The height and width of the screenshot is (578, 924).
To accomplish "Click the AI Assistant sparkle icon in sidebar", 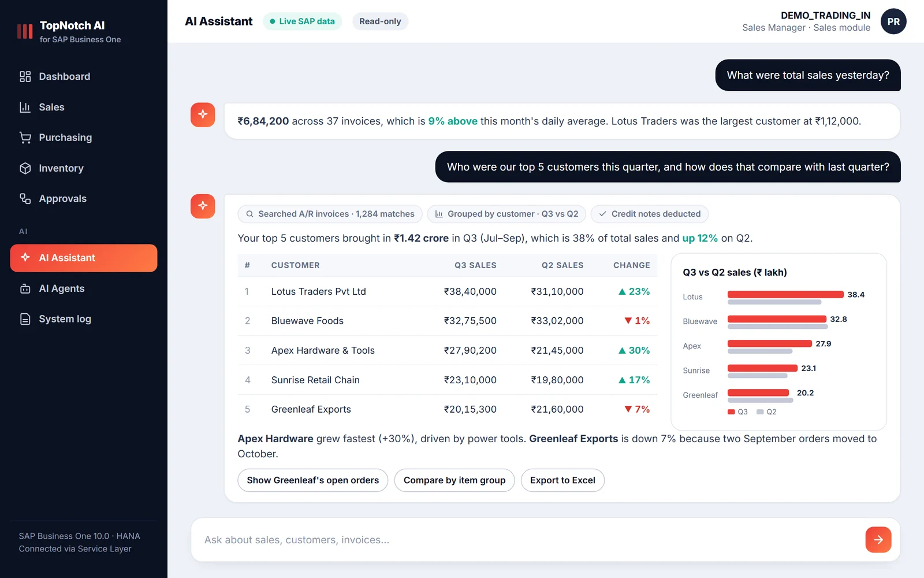I will coord(25,257).
